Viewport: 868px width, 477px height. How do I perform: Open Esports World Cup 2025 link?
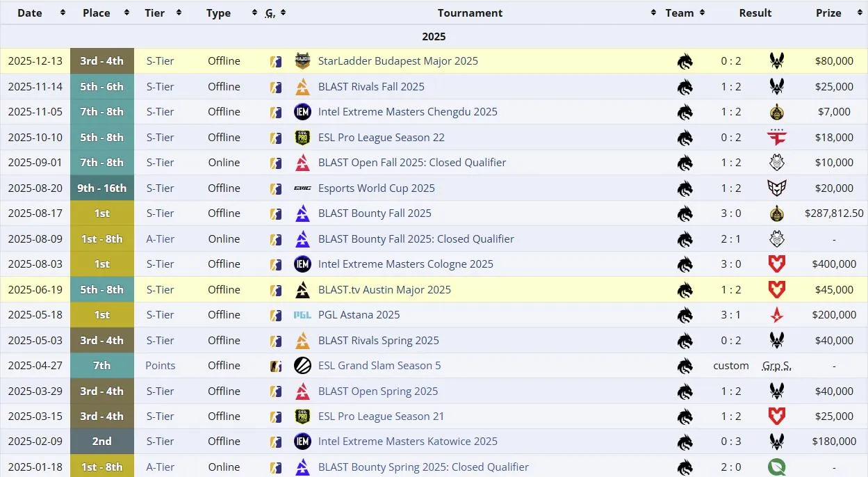point(377,188)
